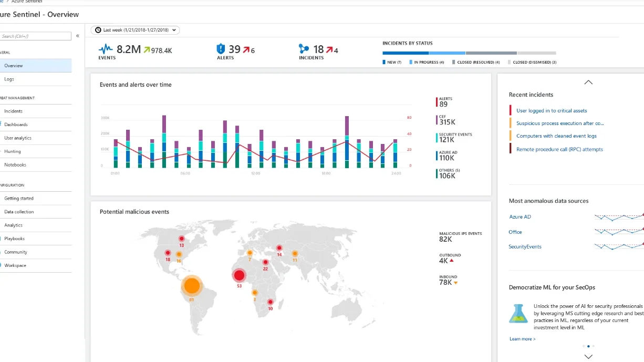Click the CLOSED (RESOLVED) status legend entry
The width and height of the screenshot is (644, 362).
click(x=476, y=62)
